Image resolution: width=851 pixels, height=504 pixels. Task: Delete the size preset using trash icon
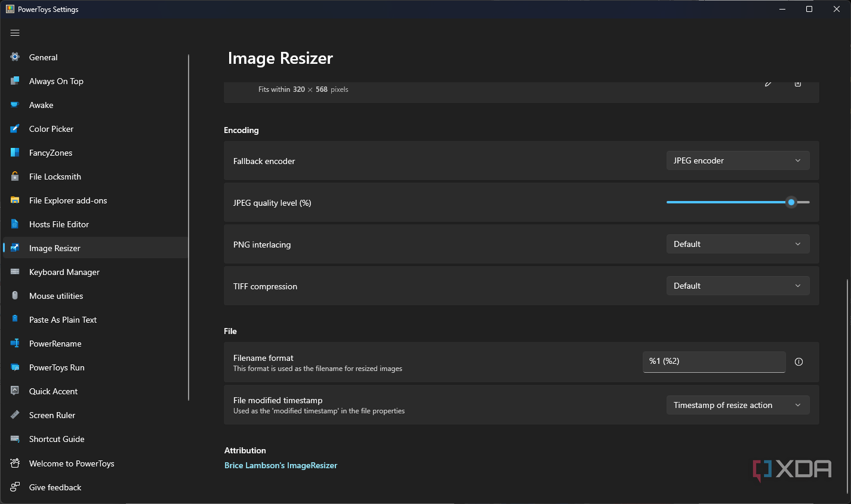[x=798, y=84]
